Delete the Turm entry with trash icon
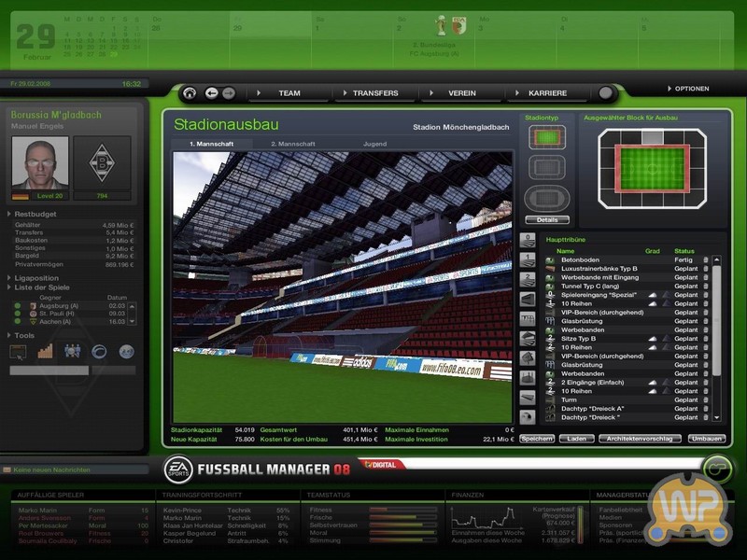Viewport: 747px width, 560px height. [x=706, y=400]
